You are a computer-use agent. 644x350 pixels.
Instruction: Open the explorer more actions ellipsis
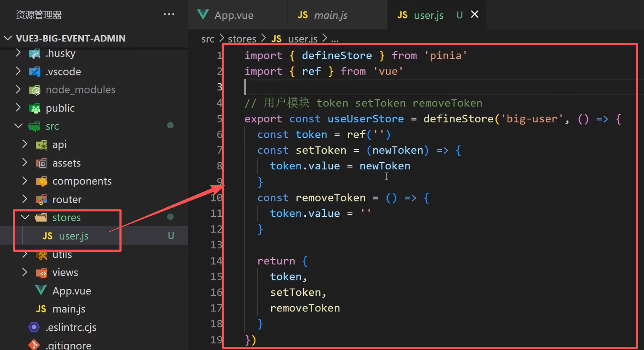pos(169,14)
